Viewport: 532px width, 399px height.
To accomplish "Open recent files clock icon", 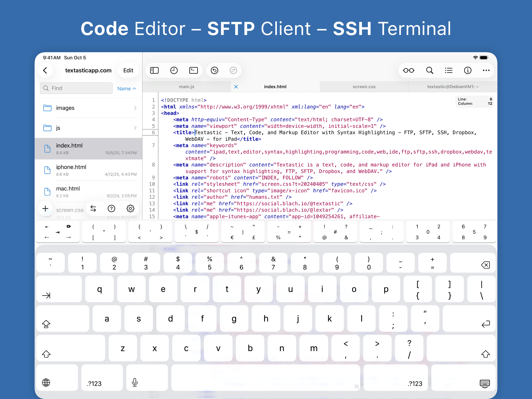I will point(174,71).
